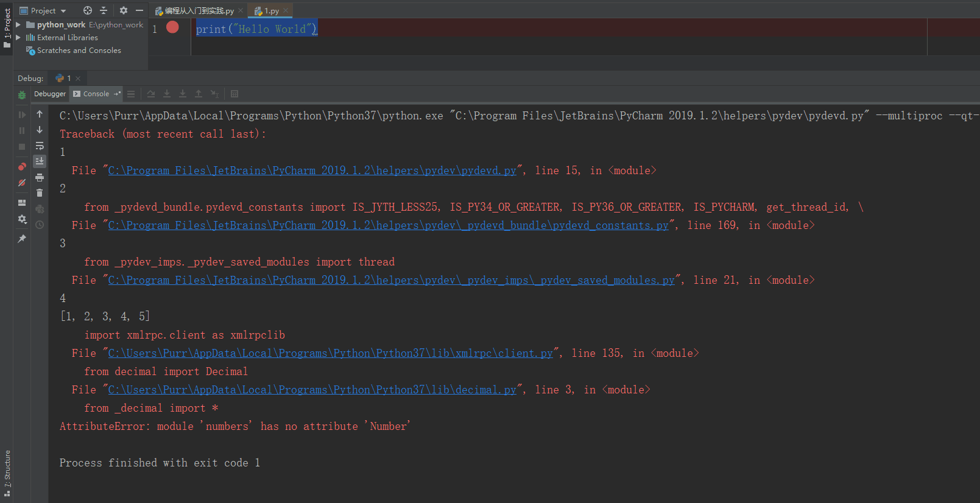Select the 1.py editor tab
This screenshot has height=503, width=980.
click(271, 11)
